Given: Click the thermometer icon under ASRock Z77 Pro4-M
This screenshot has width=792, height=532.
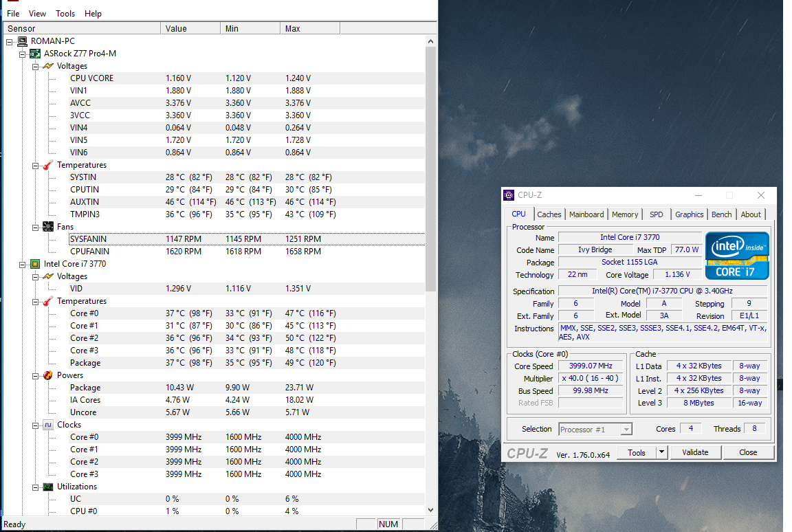Looking at the screenshot, I should [48, 165].
